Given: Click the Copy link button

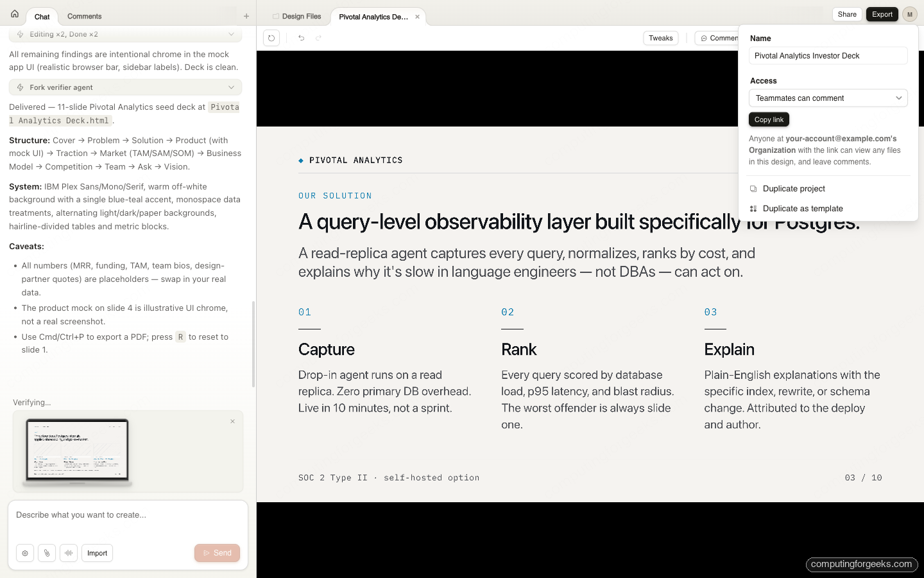Looking at the screenshot, I should coord(769,119).
